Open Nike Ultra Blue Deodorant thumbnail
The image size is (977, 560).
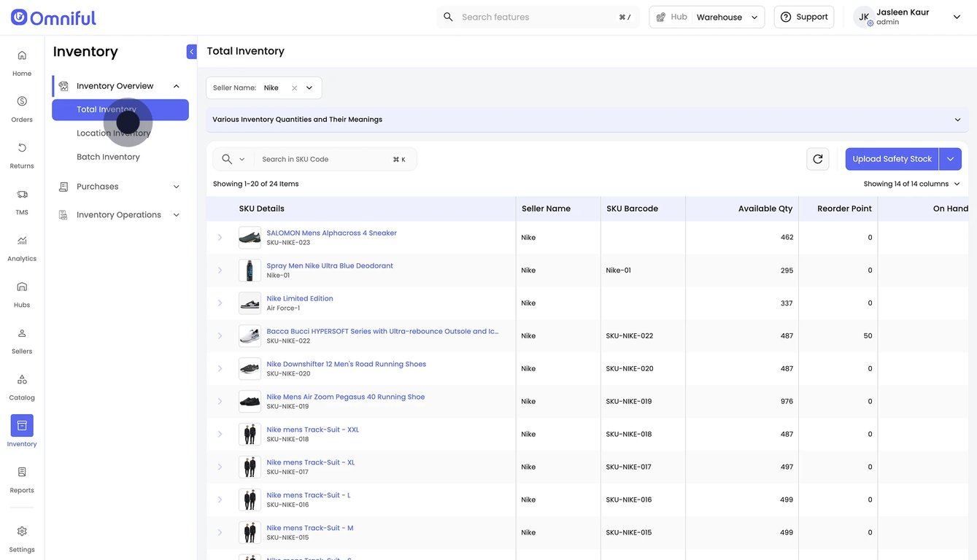pyautogui.click(x=250, y=271)
